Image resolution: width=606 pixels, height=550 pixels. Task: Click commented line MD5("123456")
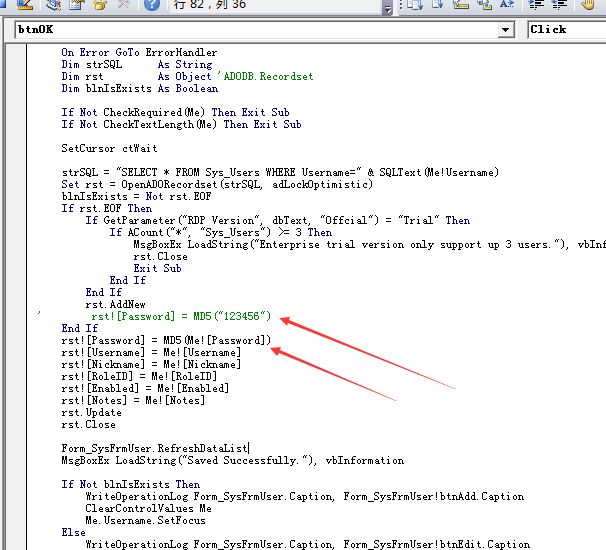coord(181,316)
